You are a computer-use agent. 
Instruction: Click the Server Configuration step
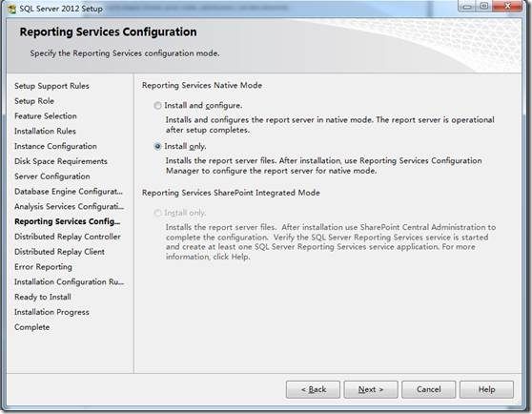pos(52,176)
